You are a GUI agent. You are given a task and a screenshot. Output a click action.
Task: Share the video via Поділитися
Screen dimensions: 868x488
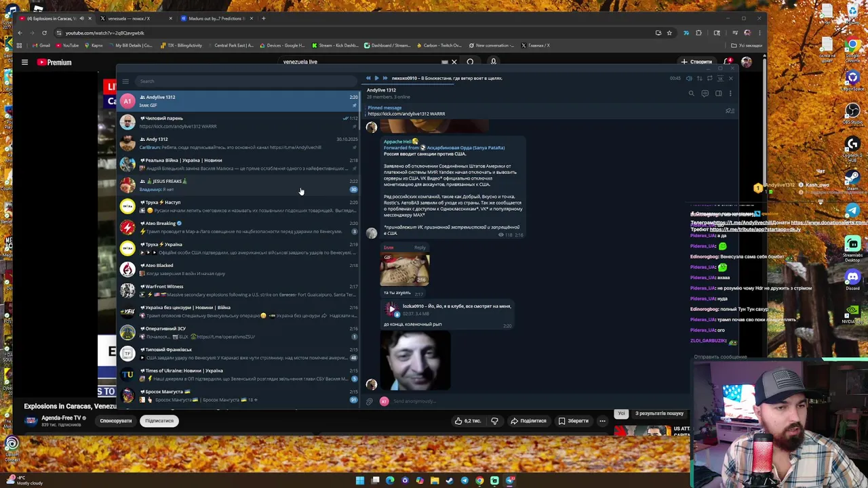pos(528,421)
